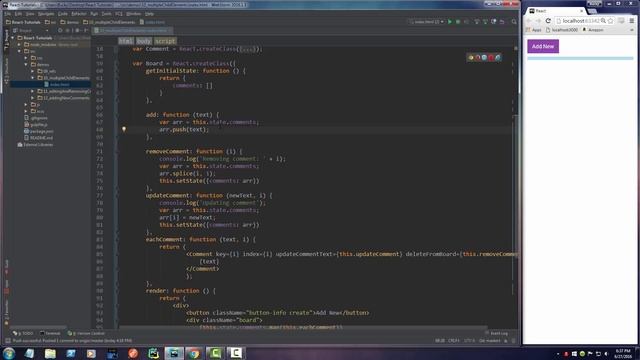The image size is (640, 360).
Task: Select README.md in the project tree
Action: click(38, 138)
